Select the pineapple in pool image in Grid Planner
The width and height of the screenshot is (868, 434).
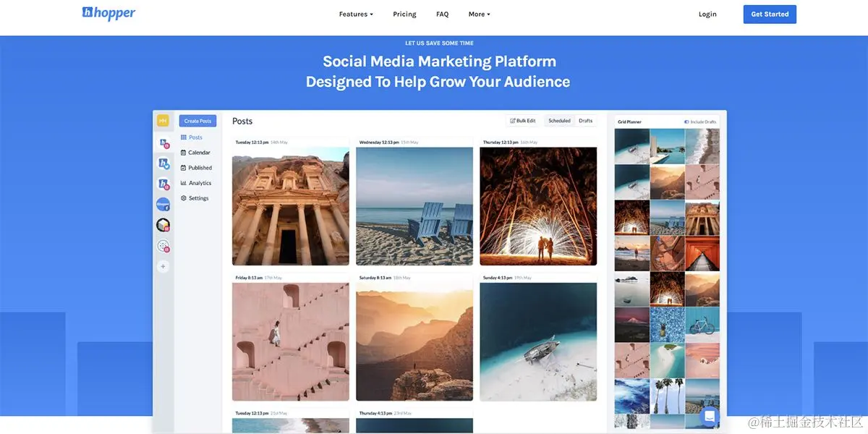(667, 324)
